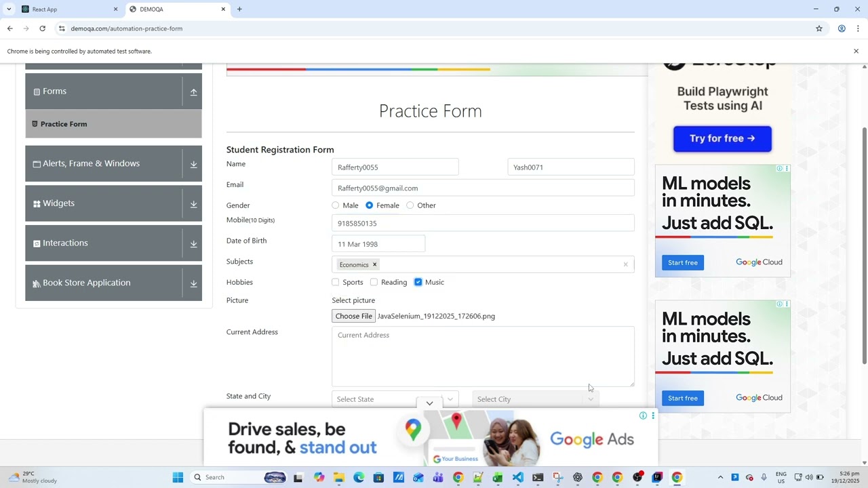The height and width of the screenshot is (488, 868).
Task: Click the Google Ads banner info icon
Action: (643, 415)
